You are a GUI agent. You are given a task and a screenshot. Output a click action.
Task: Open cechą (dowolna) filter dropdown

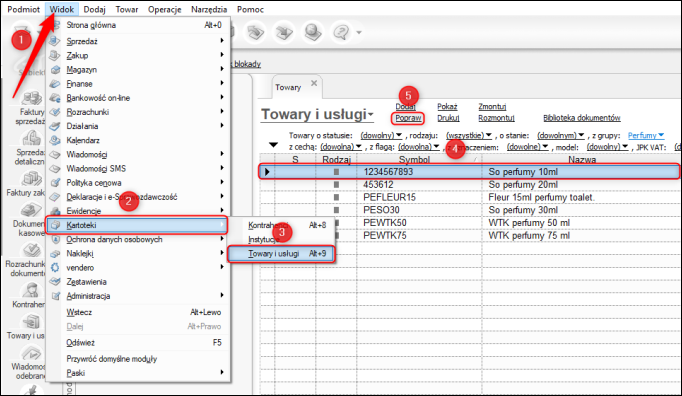point(341,147)
